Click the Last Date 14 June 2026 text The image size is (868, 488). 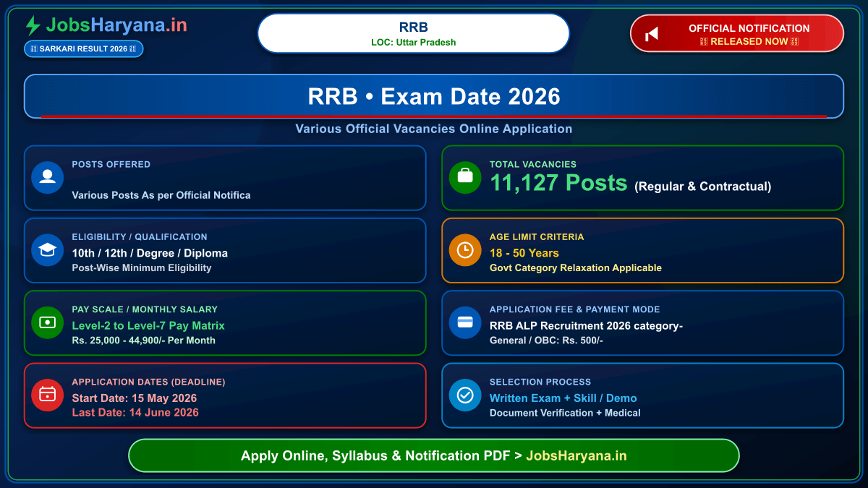tap(135, 412)
